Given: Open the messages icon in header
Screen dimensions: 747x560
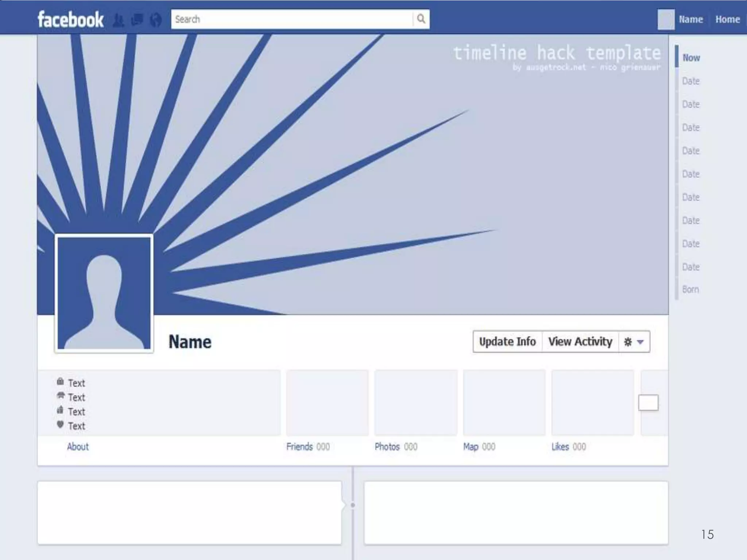Looking at the screenshot, I should pos(137,20).
